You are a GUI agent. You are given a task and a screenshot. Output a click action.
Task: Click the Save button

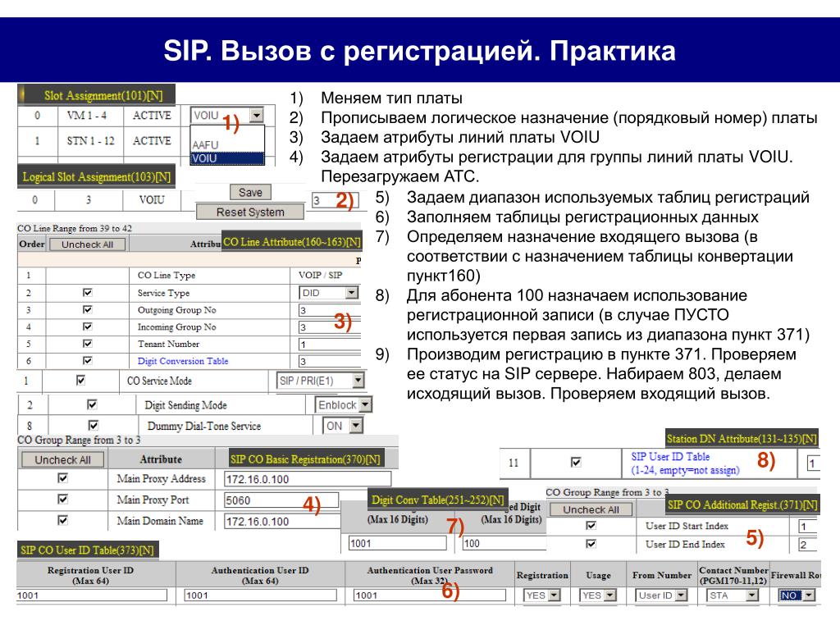click(250, 192)
